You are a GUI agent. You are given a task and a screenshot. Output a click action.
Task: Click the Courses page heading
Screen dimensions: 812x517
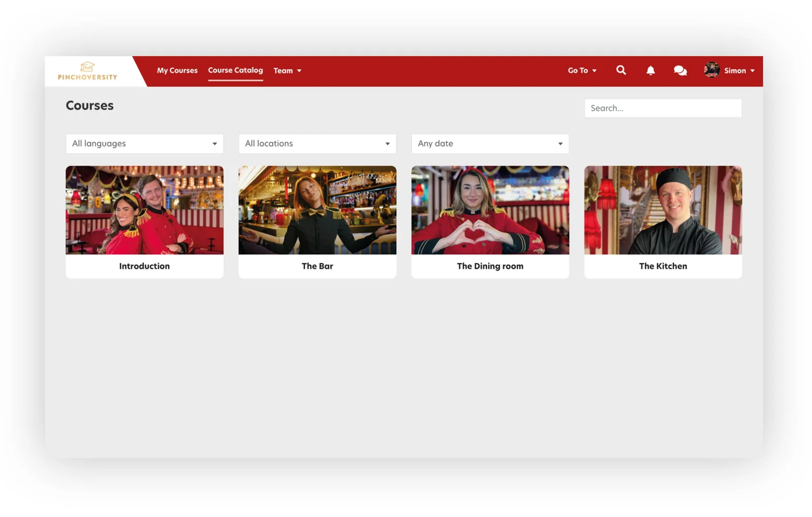[x=90, y=105]
